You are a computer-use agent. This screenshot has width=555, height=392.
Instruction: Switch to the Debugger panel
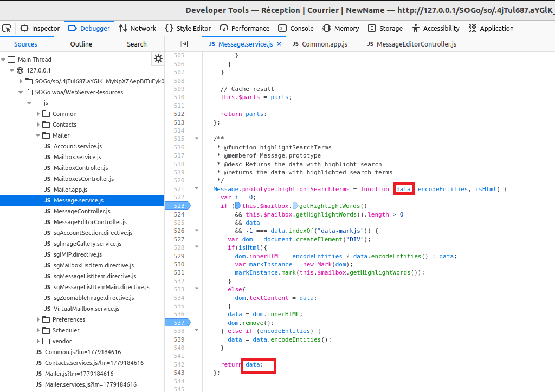tap(89, 28)
